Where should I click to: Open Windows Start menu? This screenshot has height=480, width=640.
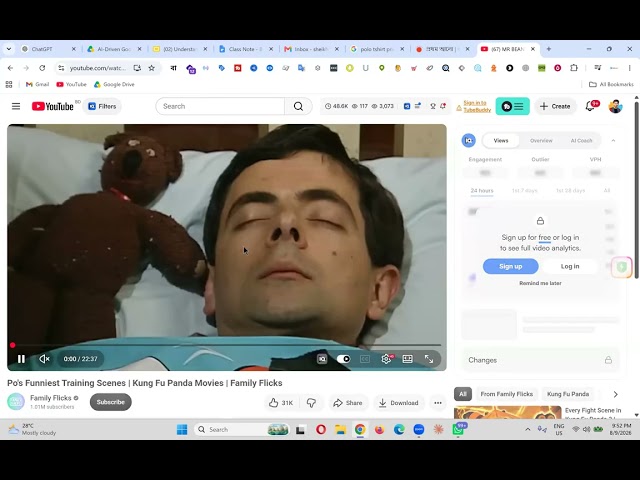(182, 429)
